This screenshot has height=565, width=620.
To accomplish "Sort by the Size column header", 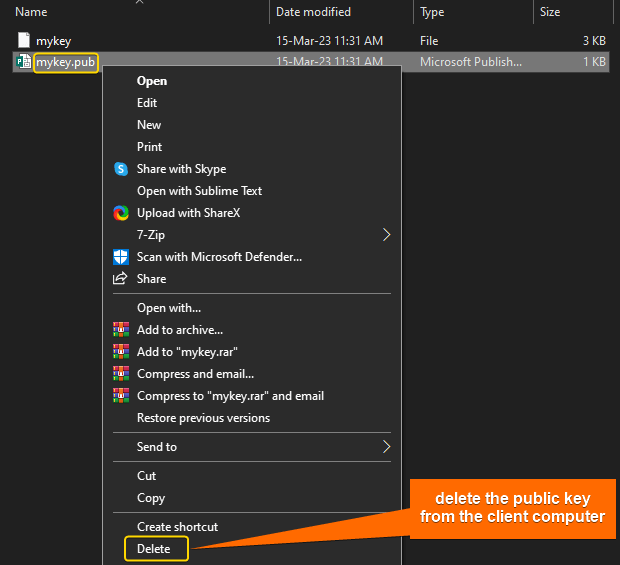I will click(x=550, y=12).
